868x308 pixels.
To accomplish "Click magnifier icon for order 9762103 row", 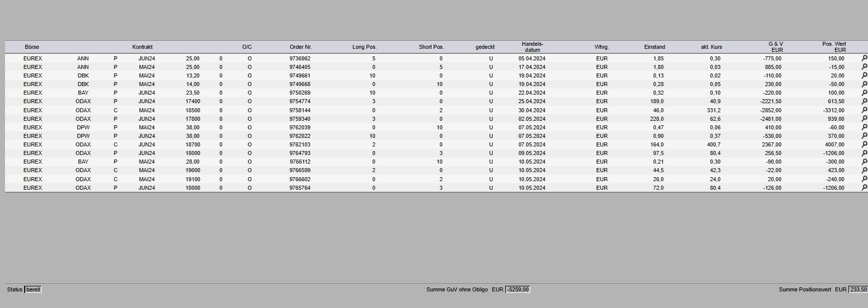I will (864, 144).
